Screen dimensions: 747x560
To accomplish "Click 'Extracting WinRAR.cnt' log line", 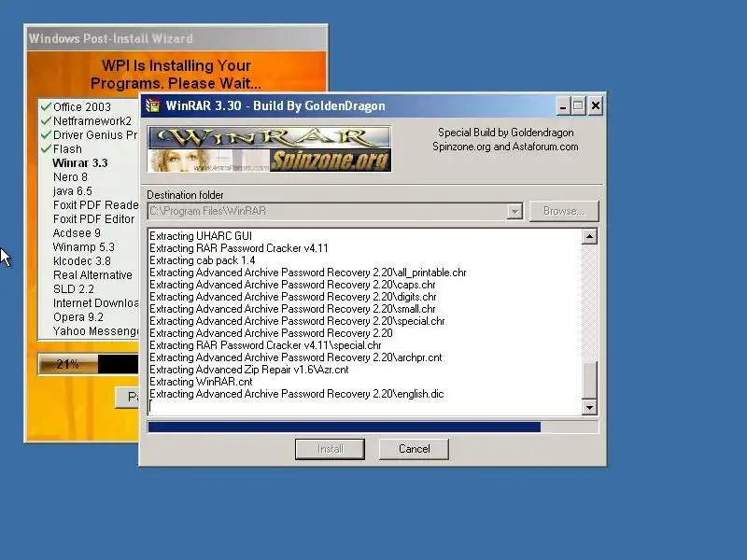I will tap(201, 382).
